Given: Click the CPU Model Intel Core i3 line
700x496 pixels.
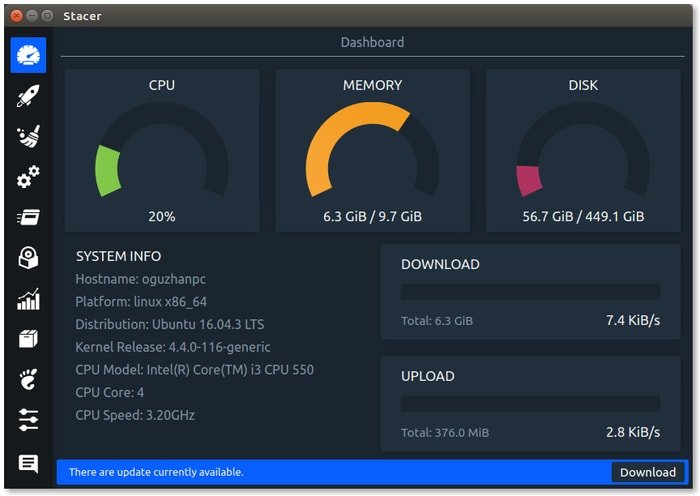Looking at the screenshot, I should click(195, 370).
